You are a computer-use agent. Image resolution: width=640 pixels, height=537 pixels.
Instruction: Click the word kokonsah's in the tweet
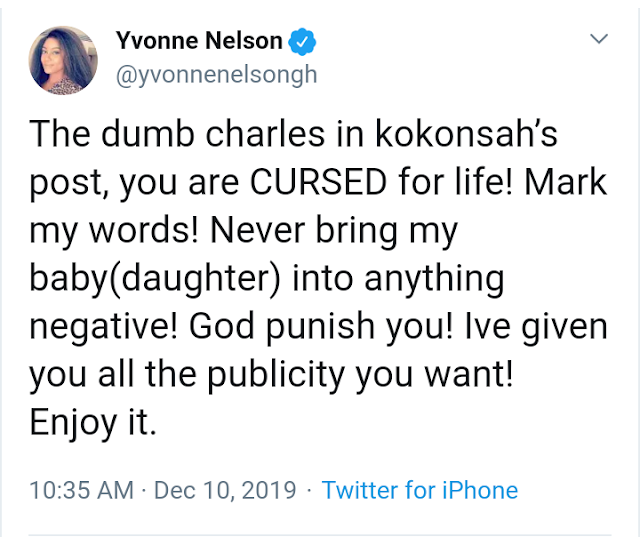pyautogui.click(x=466, y=133)
